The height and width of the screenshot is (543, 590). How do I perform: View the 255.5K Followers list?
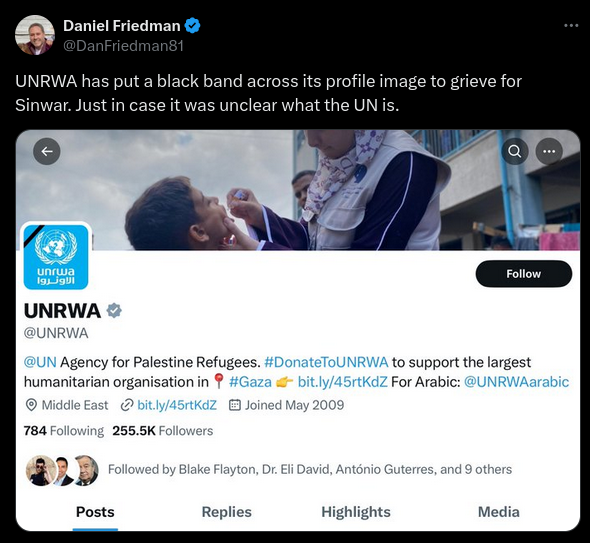tap(163, 430)
